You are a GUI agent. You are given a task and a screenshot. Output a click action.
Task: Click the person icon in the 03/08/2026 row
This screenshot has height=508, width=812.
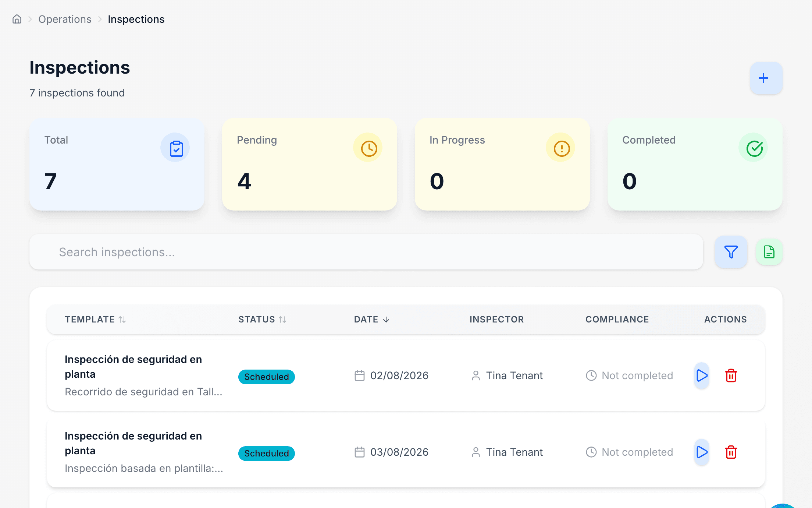[476, 452]
